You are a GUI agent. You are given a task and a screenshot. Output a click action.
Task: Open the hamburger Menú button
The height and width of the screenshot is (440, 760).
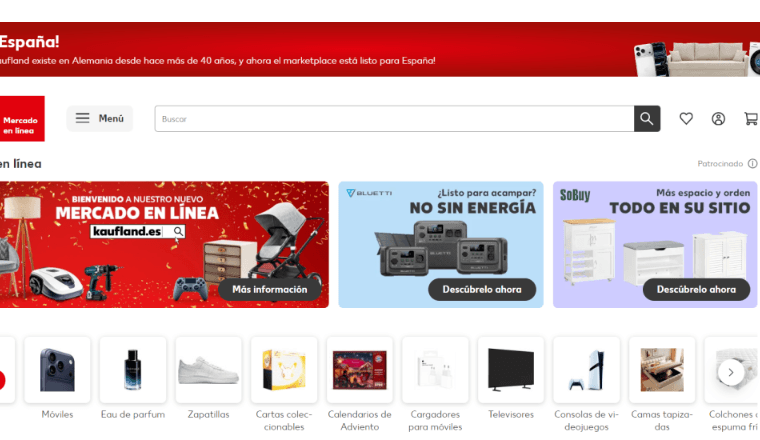pos(99,118)
